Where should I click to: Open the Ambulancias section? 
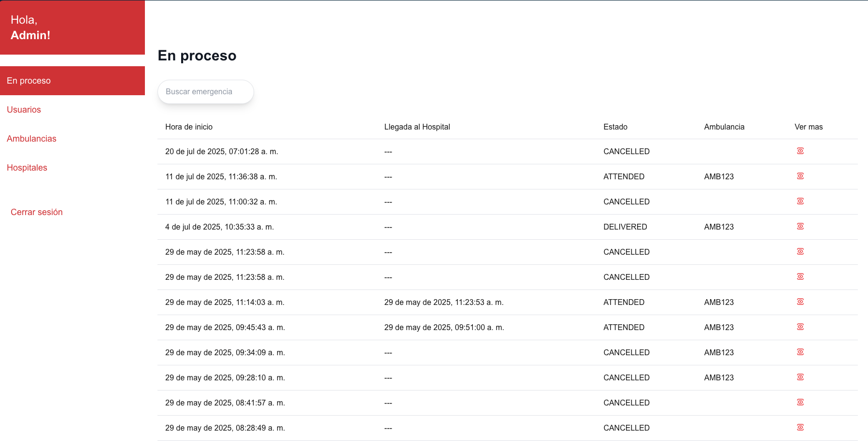(31, 139)
